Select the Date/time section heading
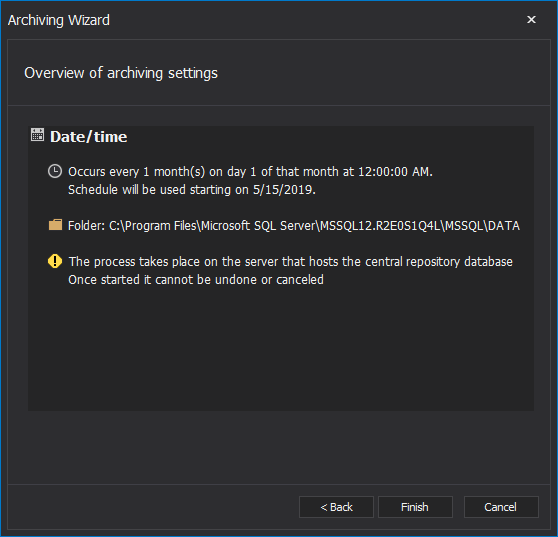The height and width of the screenshot is (537, 558). click(89, 137)
